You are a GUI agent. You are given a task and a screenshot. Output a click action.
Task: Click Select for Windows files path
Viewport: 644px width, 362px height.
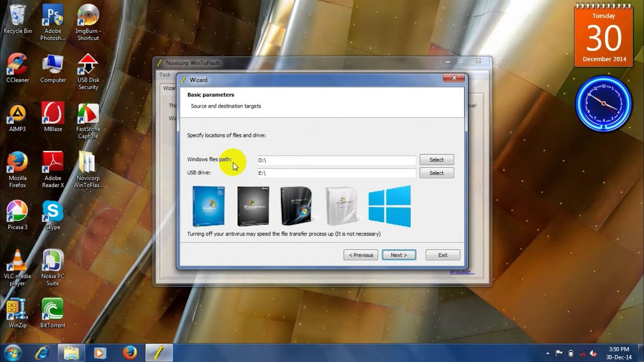[437, 160]
